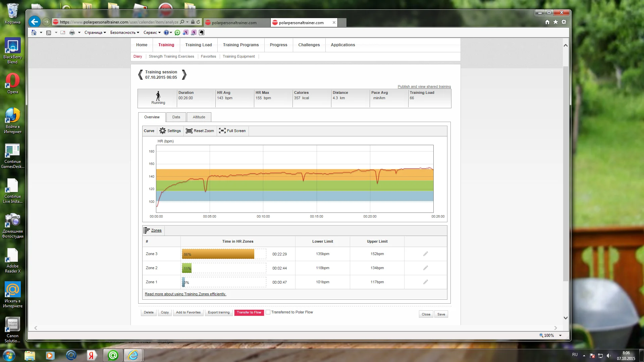This screenshot has height=362, width=644.
Task: Edit Zone 1 limits with pencil icon
Action: pyautogui.click(x=425, y=282)
